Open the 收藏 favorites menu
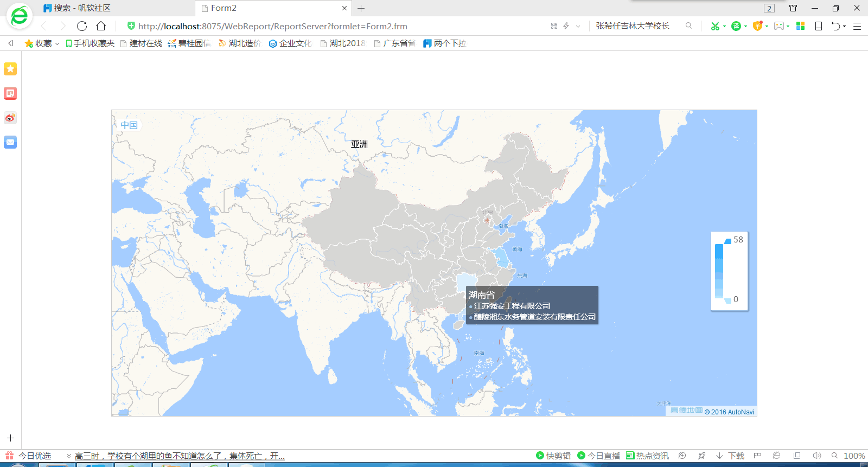The height and width of the screenshot is (467, 868). tap(42, 43)
